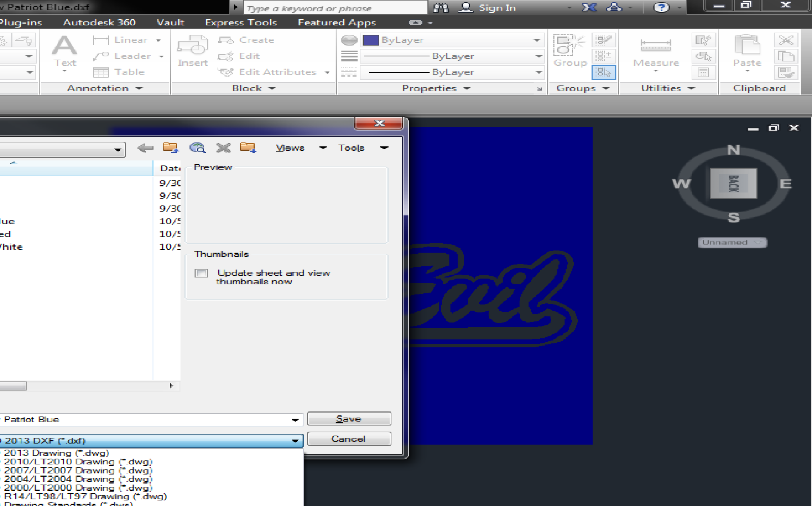The width and height of the screenshot is (812, 506).
Task: Expand the Properties panel
Action: pyautogui.click(x=436, y=88)
